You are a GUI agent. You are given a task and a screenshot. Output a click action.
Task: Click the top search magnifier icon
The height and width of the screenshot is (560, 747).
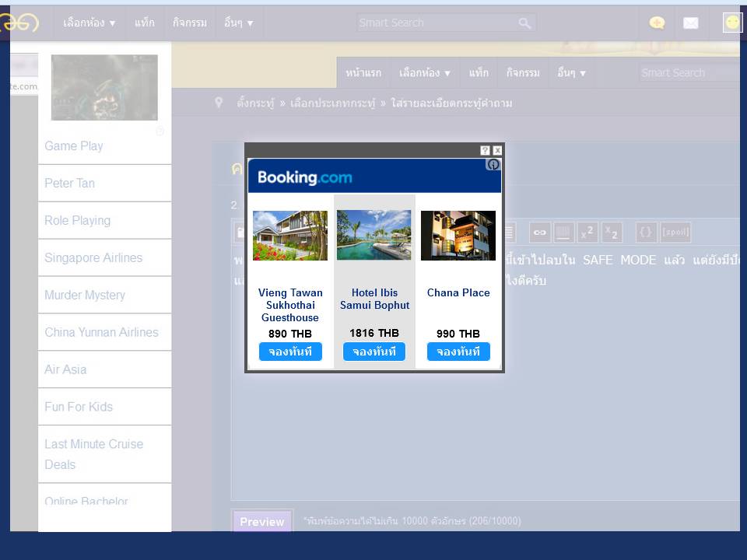tap(524, 23)
